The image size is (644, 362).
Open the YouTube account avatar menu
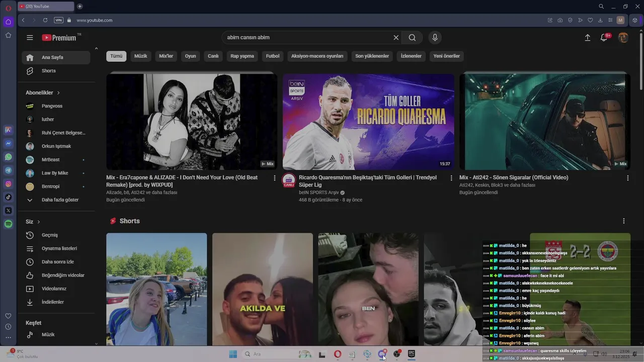[623, 38]
